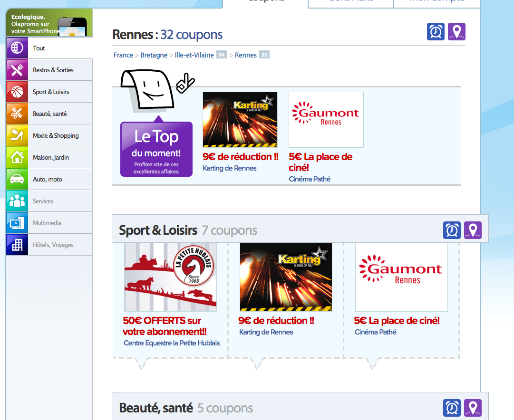Click the Olapromo smartphone banner
Screen dimensions: 514x420
click(49, 23)
